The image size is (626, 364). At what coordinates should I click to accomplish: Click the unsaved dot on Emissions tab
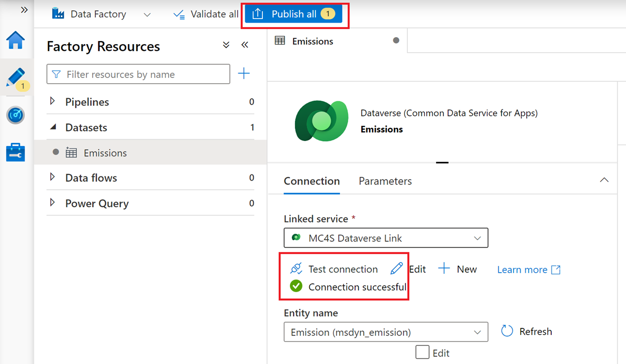coord(396,41)
